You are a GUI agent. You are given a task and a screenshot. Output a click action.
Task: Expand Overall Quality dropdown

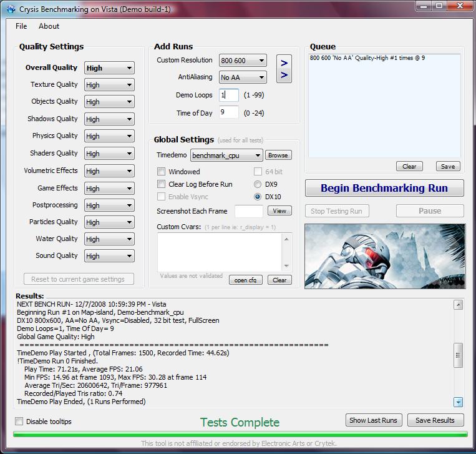tap(109, 68)
